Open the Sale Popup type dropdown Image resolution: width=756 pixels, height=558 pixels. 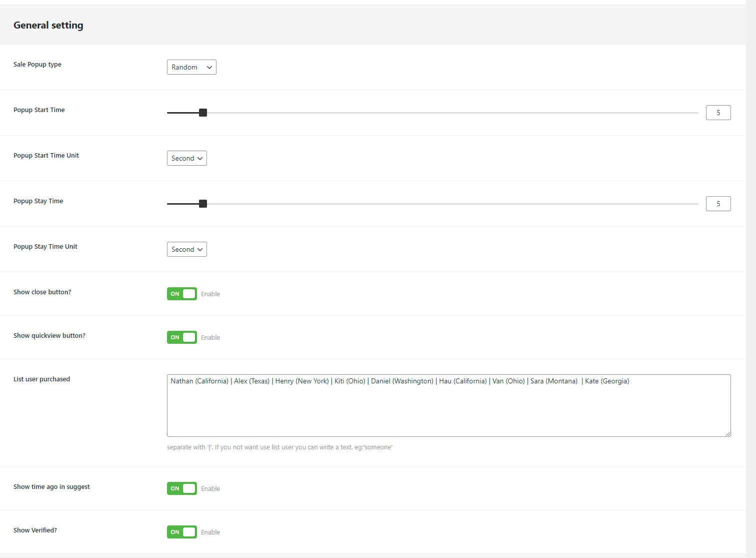191,67
